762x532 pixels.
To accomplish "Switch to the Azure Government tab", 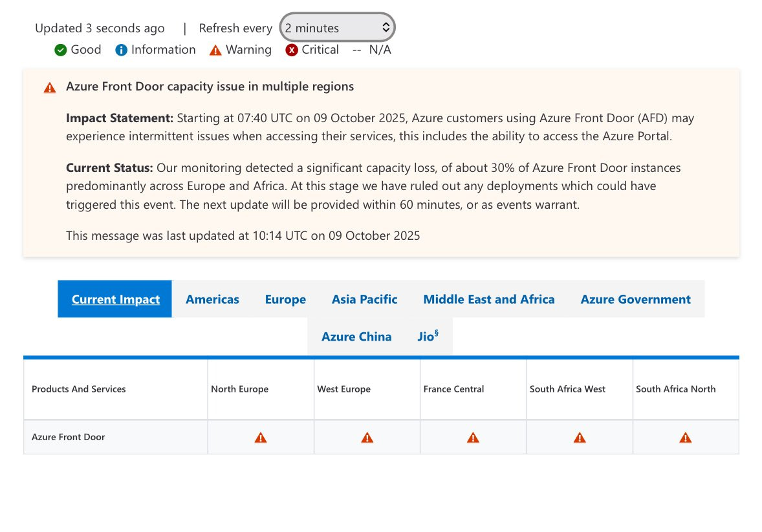I will (x=635, y=299).
